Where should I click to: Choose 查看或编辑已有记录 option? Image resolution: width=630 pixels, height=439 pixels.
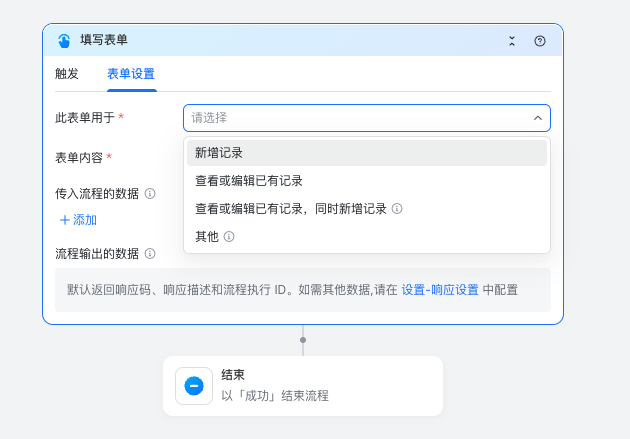(249, 181)
